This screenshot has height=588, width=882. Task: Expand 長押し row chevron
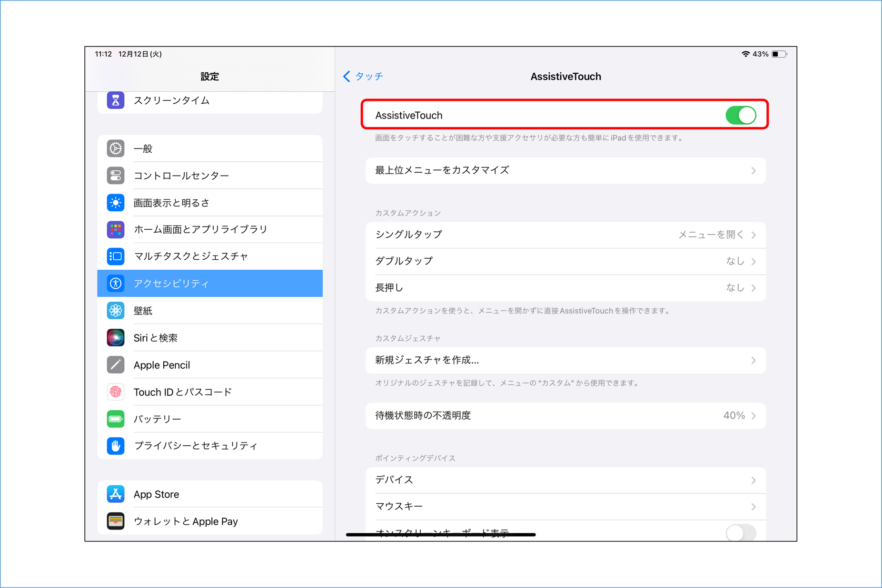[753, 288]
